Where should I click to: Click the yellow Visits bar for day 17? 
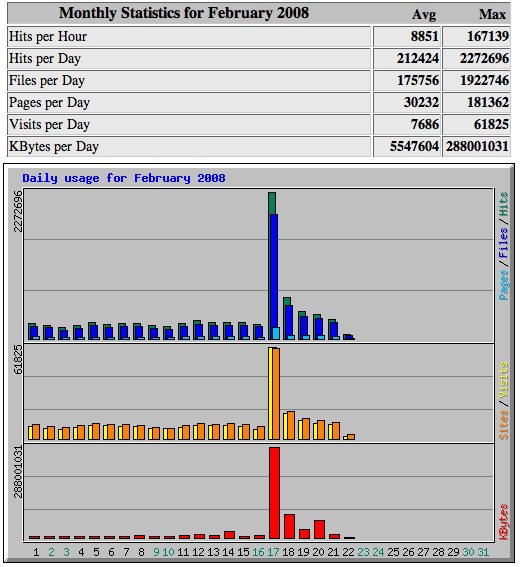coord(270,393)
